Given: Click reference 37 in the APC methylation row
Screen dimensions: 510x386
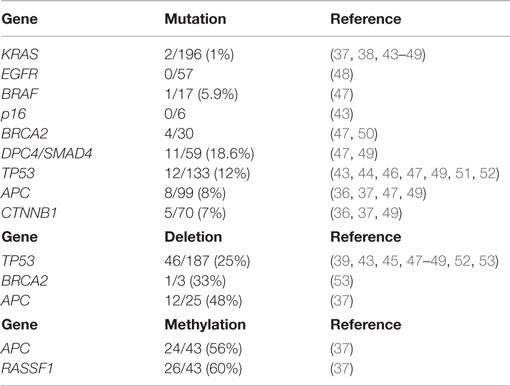Looking at the screenshot, I should (342, 349).
